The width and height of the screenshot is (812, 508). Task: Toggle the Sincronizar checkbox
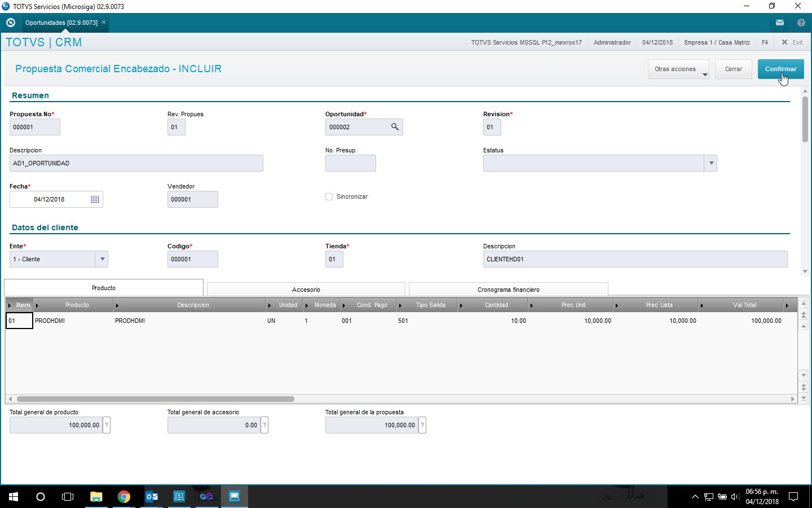(x=329, y=196)
